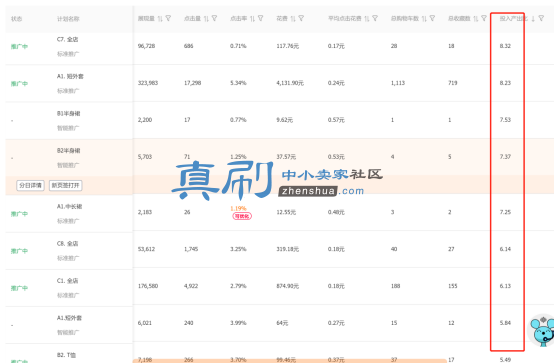This screenshot has height=363, width=554.
Task: Click 推广中 status in C1. 全店 row
Action: tap(19, 288)
